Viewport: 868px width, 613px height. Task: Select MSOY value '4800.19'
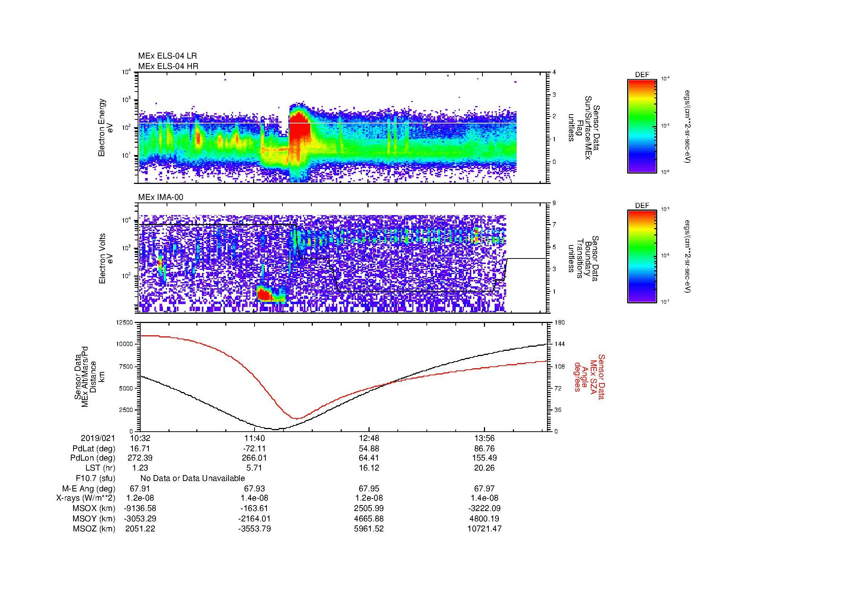coord(484,518)
